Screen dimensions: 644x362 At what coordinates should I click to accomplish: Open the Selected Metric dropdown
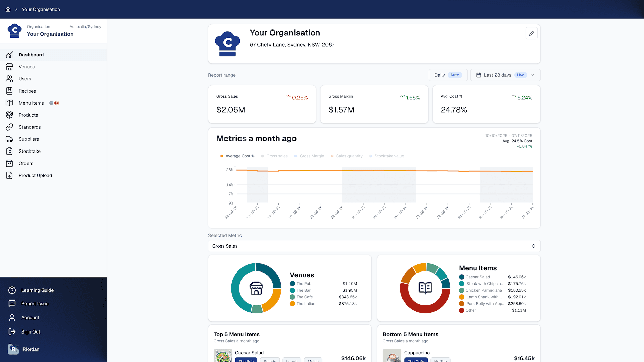coord(374,246)
